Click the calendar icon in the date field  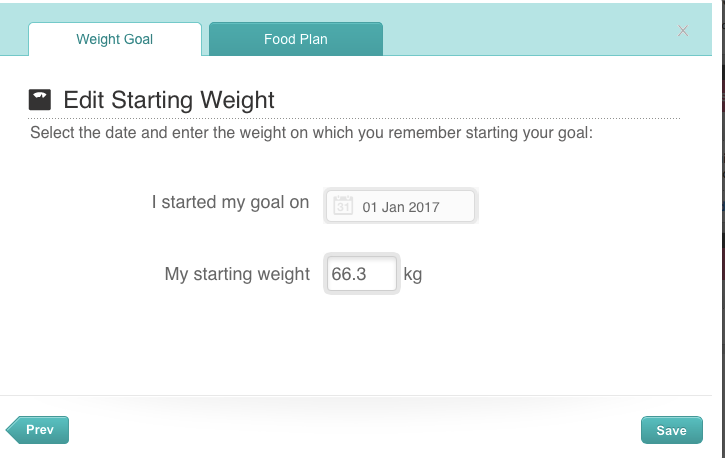point(342,206)
